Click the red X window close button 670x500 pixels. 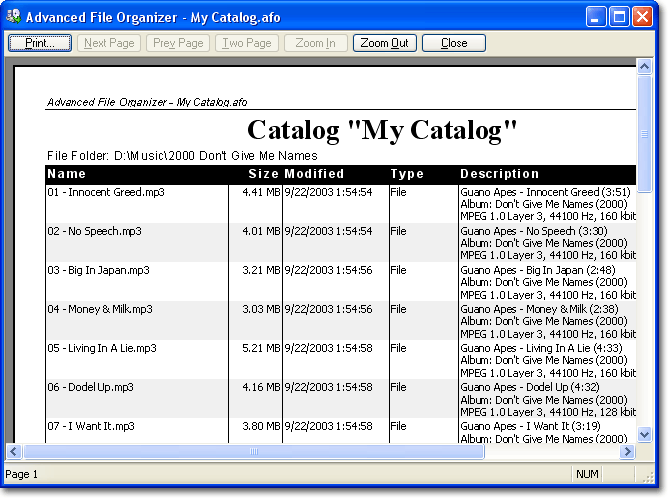pyautogui.click(x=644, y=16)
